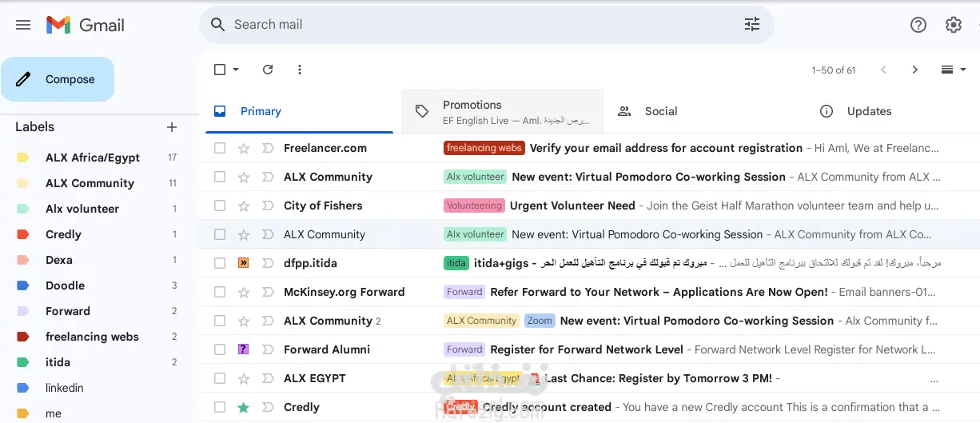Open the freelancing webs label
The image size is (980, 423).
point(92,337)
